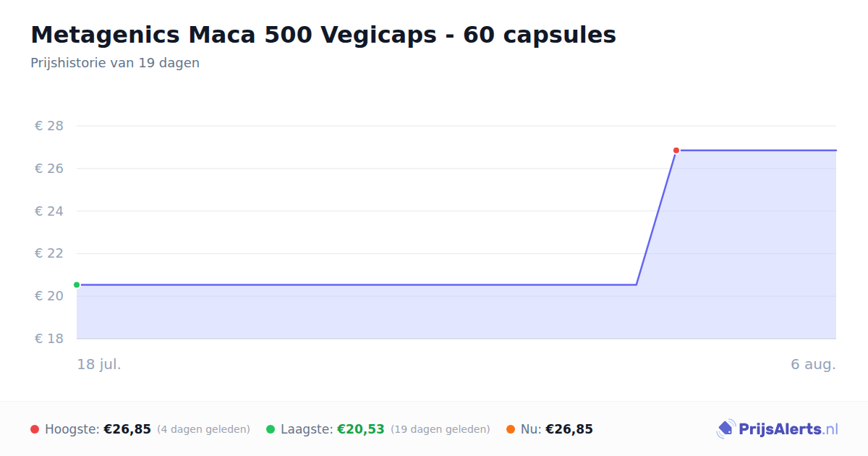Click the green lowest-price dot on chart

pyautogui.click(x=77, y=285)
